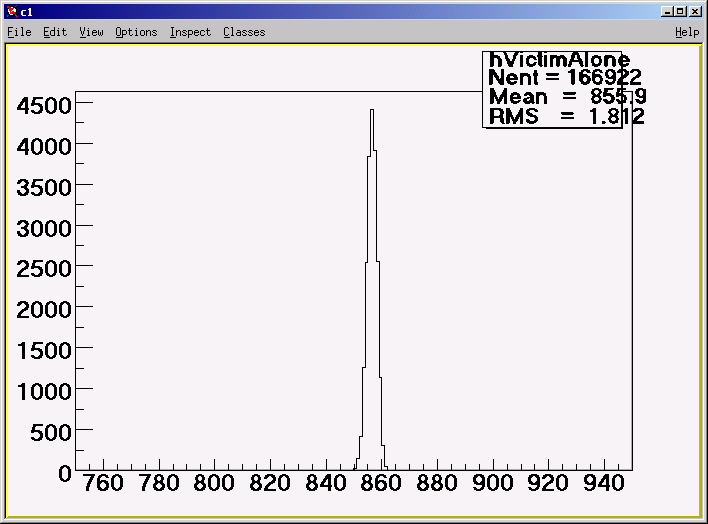The height and width of the screenshot is (524, 708).
Task: Click the histogram peak near 856
Action: coord(372,110)
